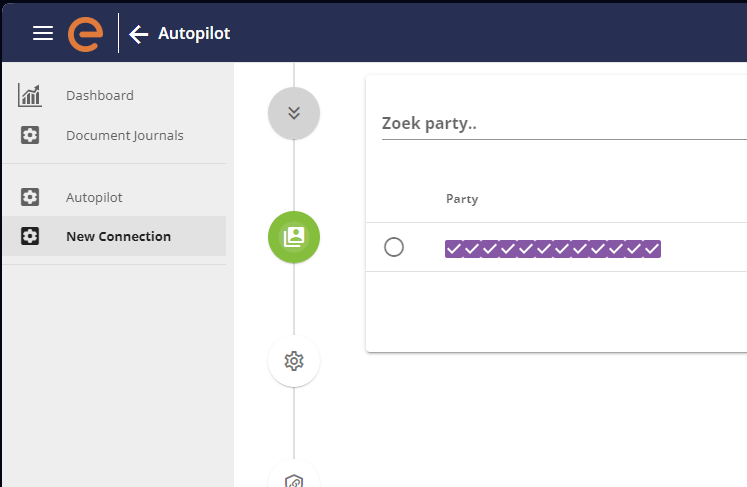Expand the double-chevron step circle
747x487 pixels.
294,113
